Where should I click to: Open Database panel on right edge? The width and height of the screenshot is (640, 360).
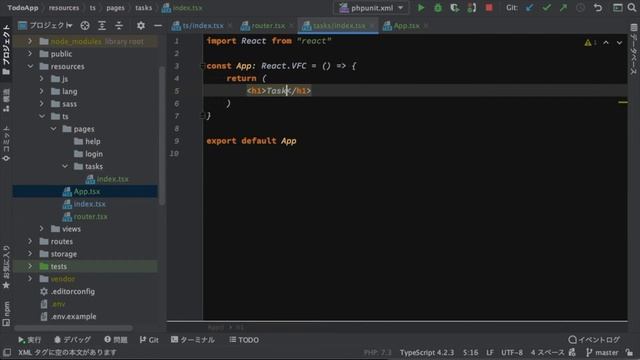(x=633, y=49)
